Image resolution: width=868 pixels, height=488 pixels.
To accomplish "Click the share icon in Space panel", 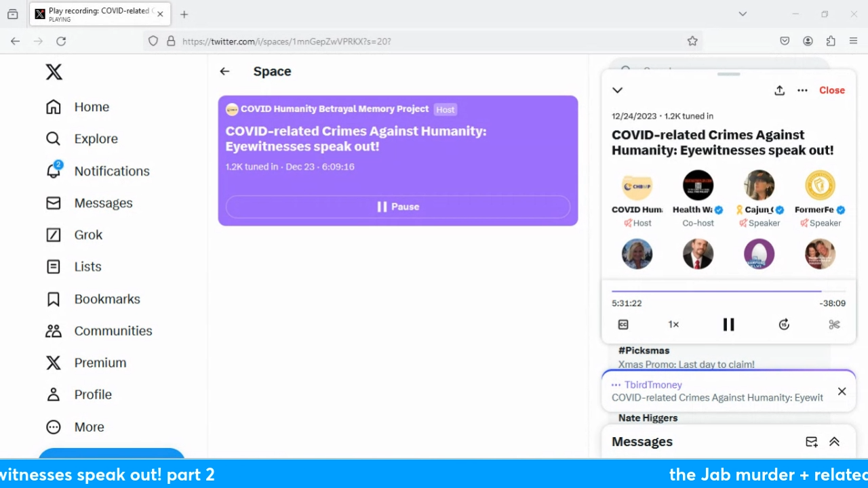I will 779,90.
